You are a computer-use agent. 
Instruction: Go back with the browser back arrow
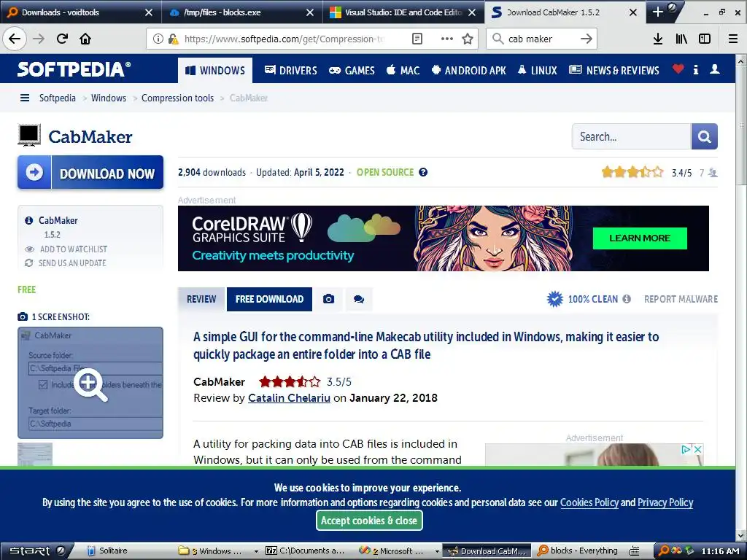pyautogui.click(x=15, y=39)
